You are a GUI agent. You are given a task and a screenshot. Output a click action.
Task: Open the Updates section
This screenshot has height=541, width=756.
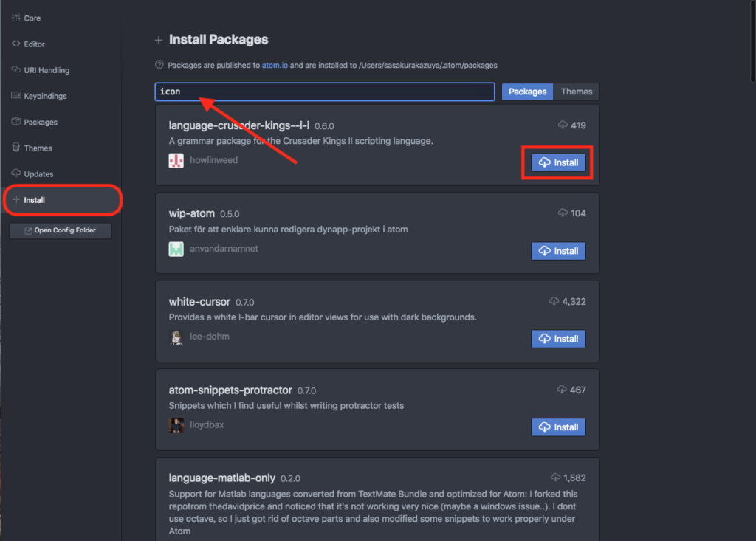coord(61,173)
